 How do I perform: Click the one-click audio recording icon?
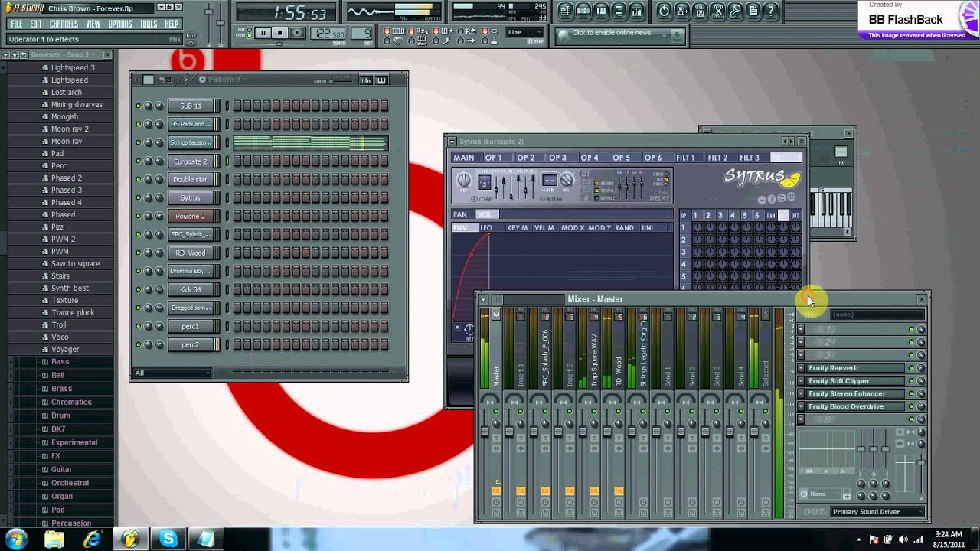(x=735, y=11)
